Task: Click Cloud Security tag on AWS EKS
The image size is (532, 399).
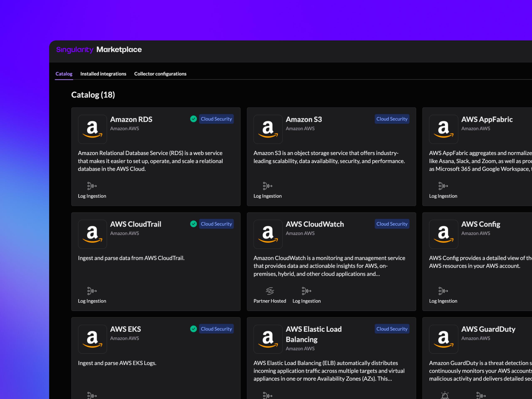Action: click(x=217, y=329)
